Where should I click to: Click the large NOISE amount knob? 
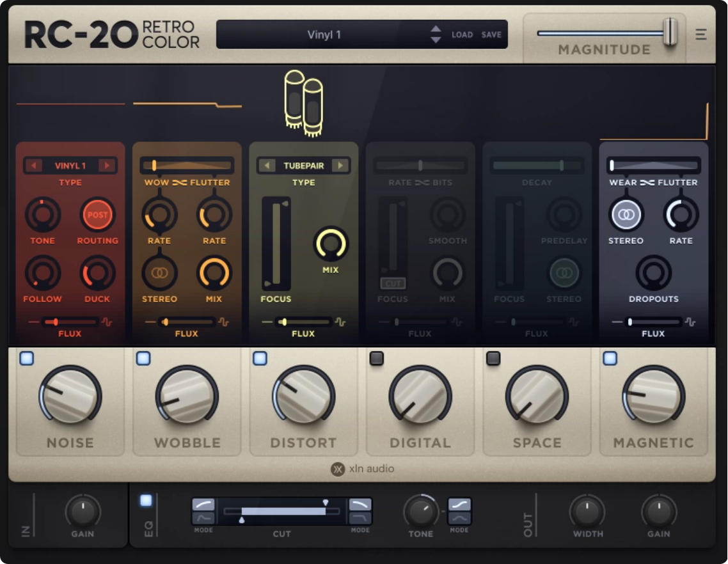[x=70, y=397]
